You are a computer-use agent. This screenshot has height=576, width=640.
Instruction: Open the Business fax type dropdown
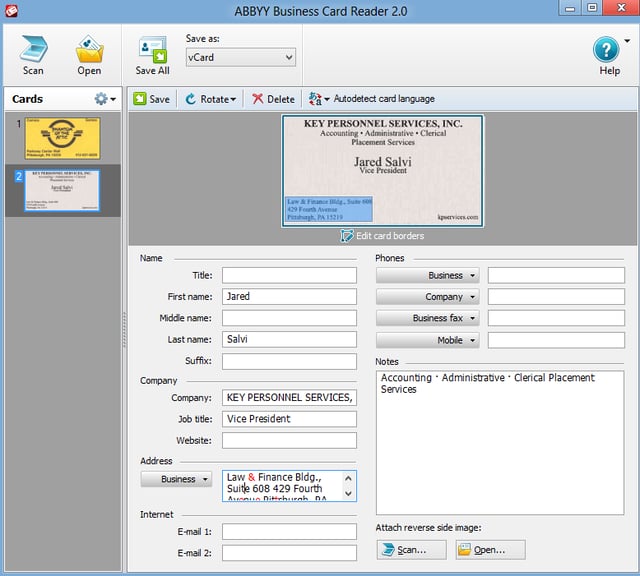pyautogui.click(x=427, y=318)
